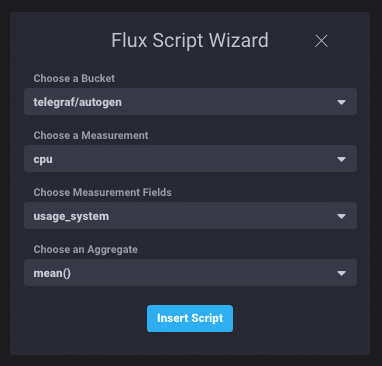Viewport: 382px width, 366px height.
Task: Click the Flux Script Wizard title
Action: coord(190,41)
